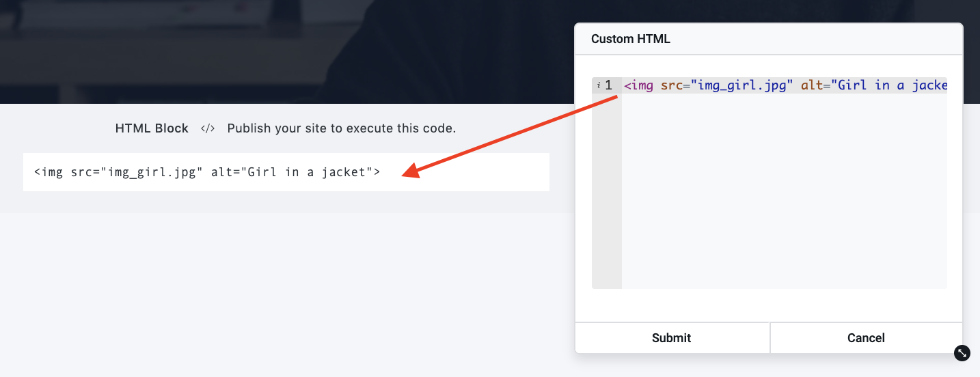Click the code brackets icon next to HTML Block
This screenshot has width=980, height=377.
tap(208, 128)
